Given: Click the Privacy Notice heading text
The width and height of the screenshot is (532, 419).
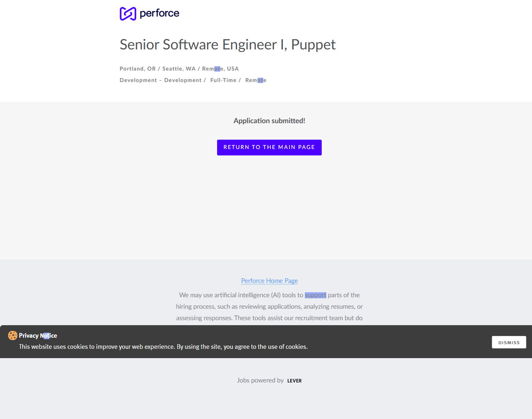Looking at the screenshot, I should [38, 336].
